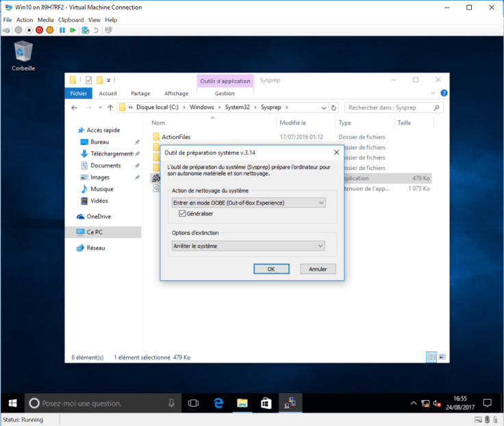Send Ctrl+Alt+Del using the toolbar icon
Viewport: 504px width, 426px height.
tap(7, 30)
